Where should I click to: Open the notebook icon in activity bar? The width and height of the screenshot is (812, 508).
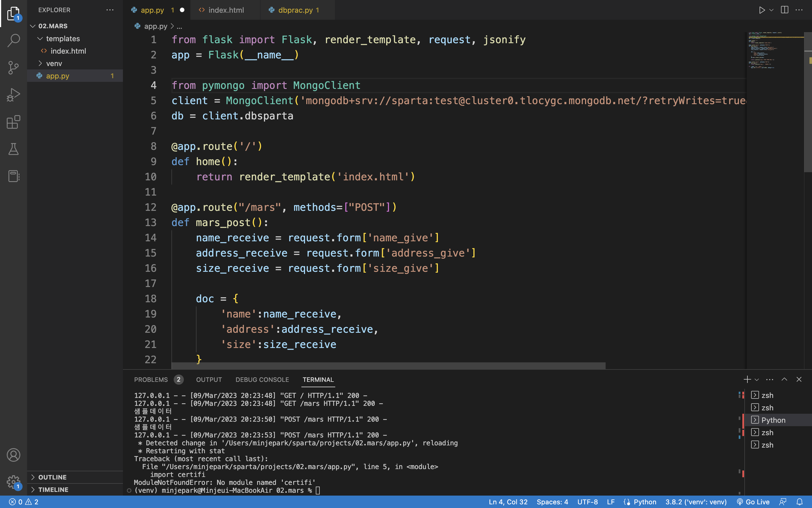click(14, 176)
